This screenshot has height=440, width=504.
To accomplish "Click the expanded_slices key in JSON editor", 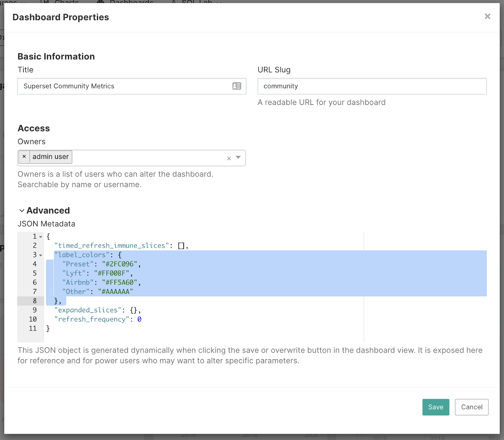I will [x=88, y=310].
